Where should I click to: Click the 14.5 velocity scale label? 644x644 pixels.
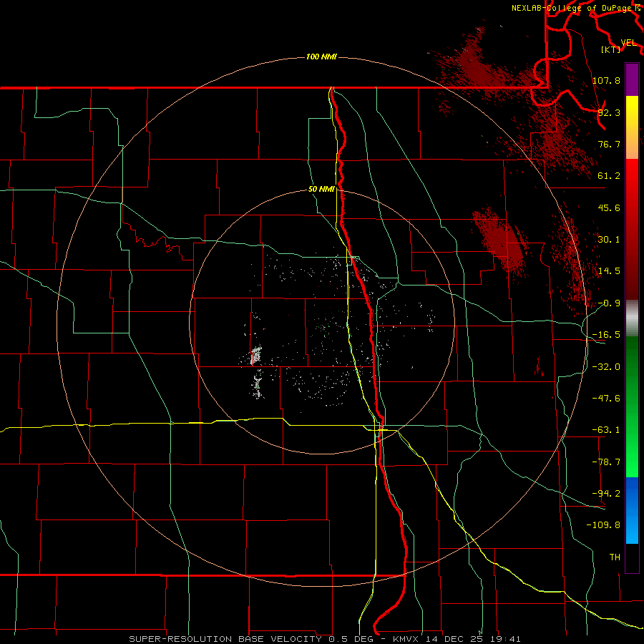[x=609, y=271]
